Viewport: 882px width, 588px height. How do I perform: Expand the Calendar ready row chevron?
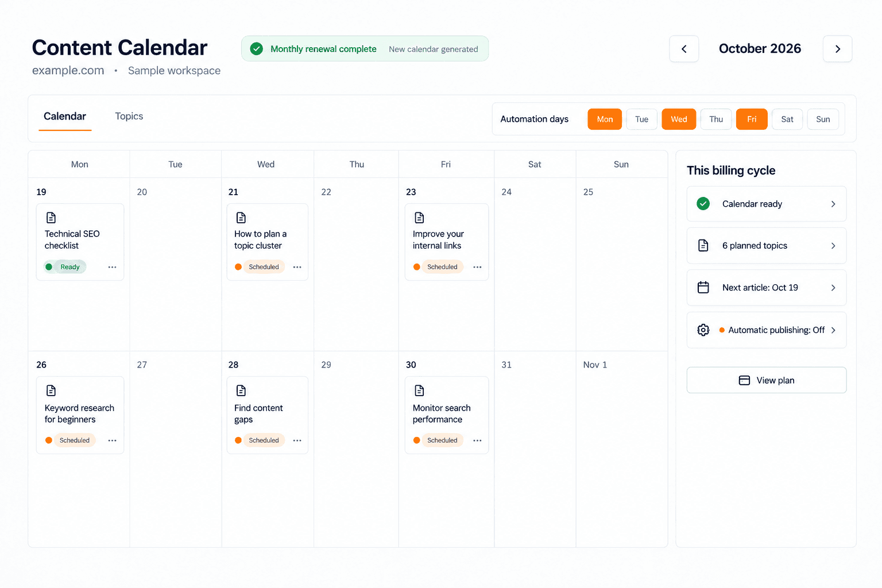click(833, 204)
